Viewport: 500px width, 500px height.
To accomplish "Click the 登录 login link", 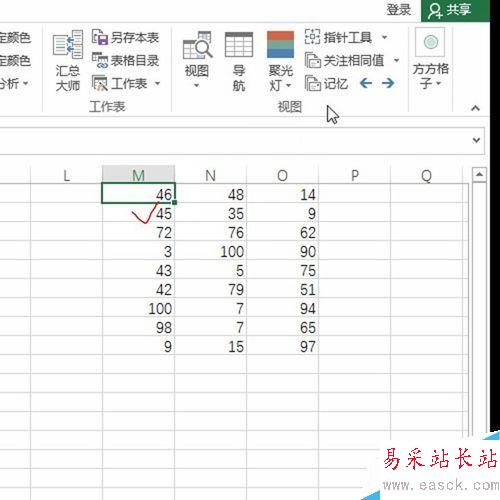I will pos(398,10).
